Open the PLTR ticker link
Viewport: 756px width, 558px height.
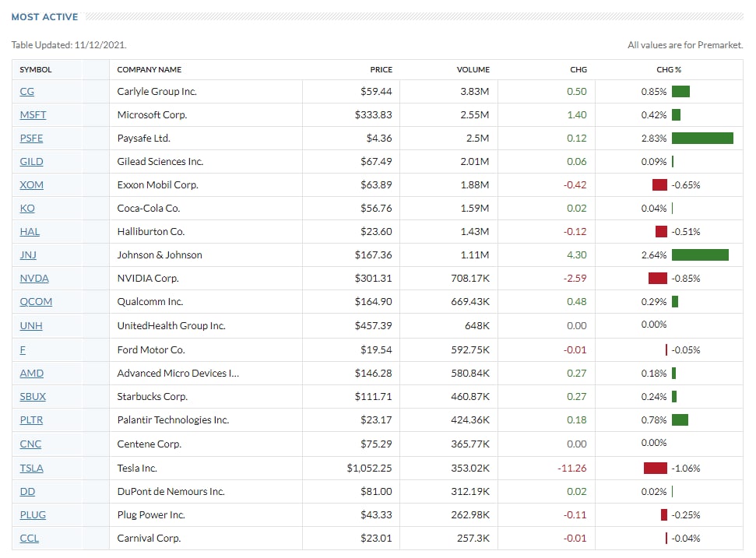pos(31,420)
